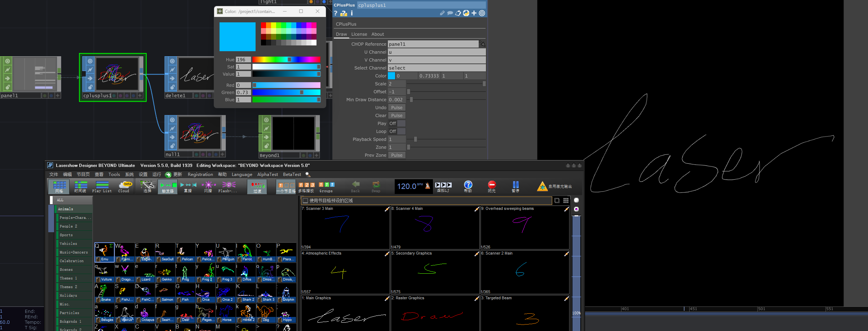Click the Python language icon in parameter header
Image resolution: width=868 pixels, height=331 pixels.
[x=466, y=13]
